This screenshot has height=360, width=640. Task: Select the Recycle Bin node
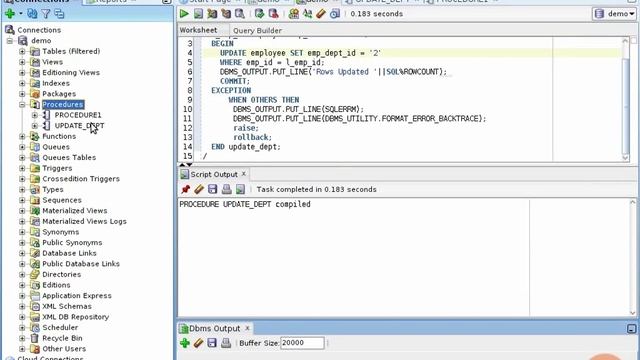[62, 338]
